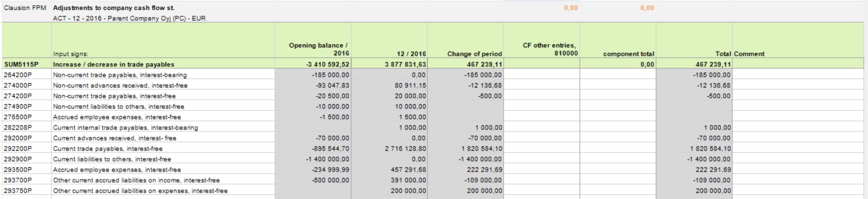
Task: Click 'Clausion FPM' title text
Action: 25,8
